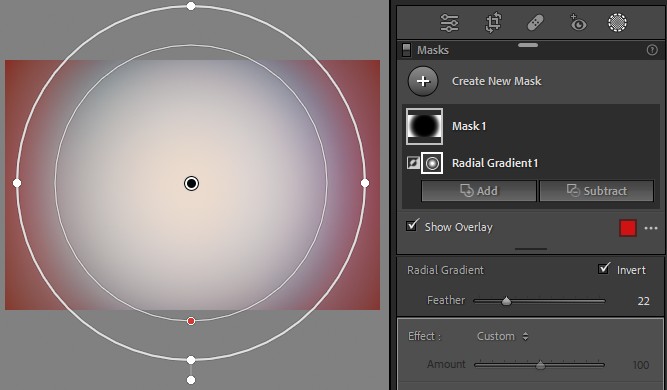Open the Masks panel help icon
Image resolution: width=667 pixels, height=390 pixels.
tap(652, 50)
